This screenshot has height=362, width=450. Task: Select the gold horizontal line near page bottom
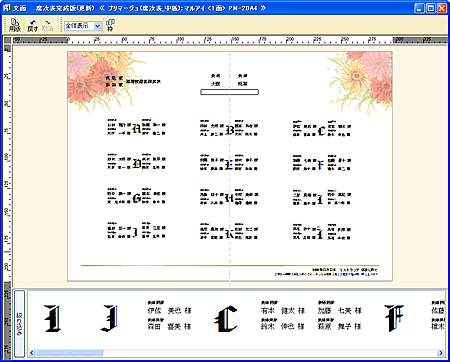pyautogui.click(x=230, y=266)
